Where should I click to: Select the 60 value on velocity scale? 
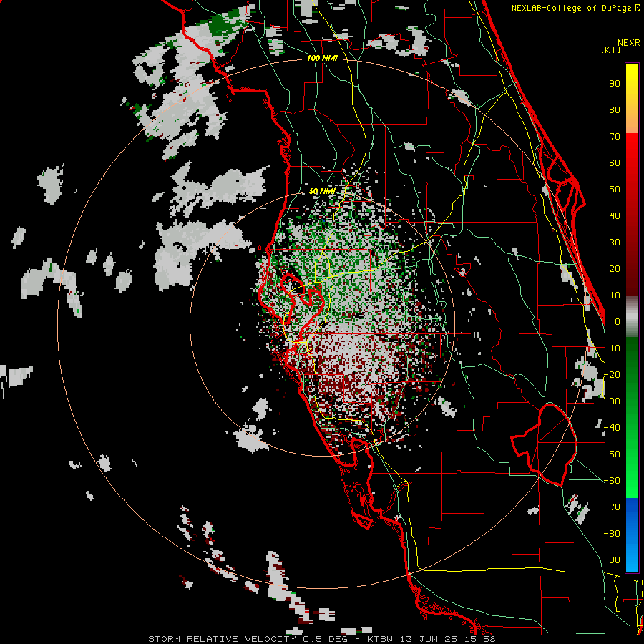coord(615,162)
